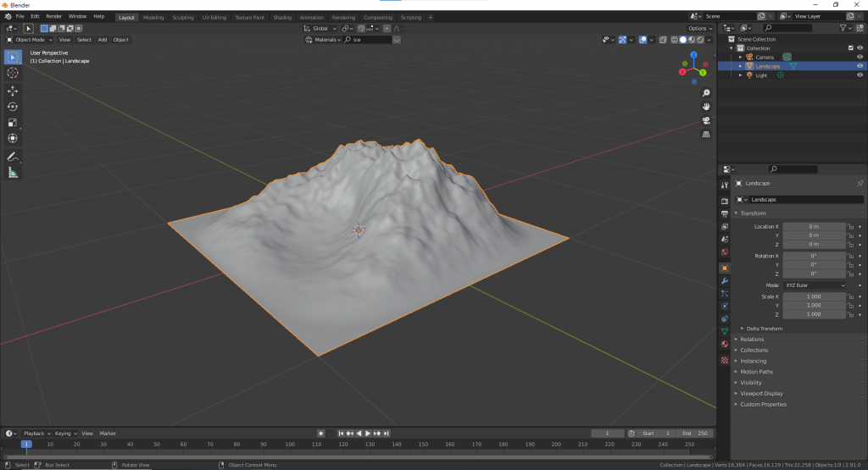Open the File menu
This screenshot has height=470, width=868.
[x=20, y=17]
